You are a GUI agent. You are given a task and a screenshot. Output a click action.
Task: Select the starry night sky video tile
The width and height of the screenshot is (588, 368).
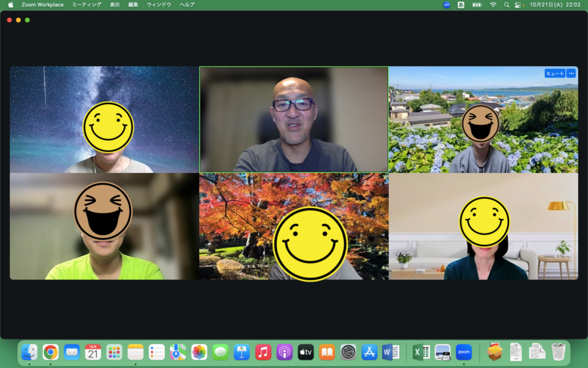click(x=104, y=120)
